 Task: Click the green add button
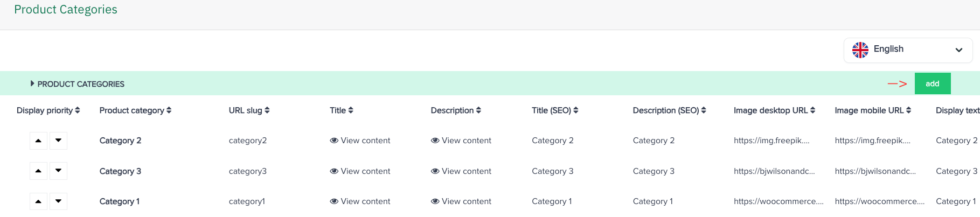(932, 83)
